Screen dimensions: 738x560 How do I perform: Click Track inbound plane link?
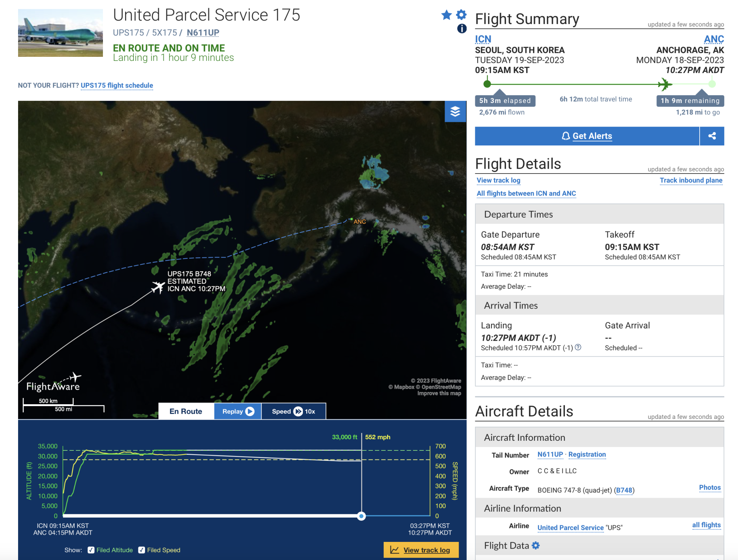pyautogui.click(x=691, y=180)
